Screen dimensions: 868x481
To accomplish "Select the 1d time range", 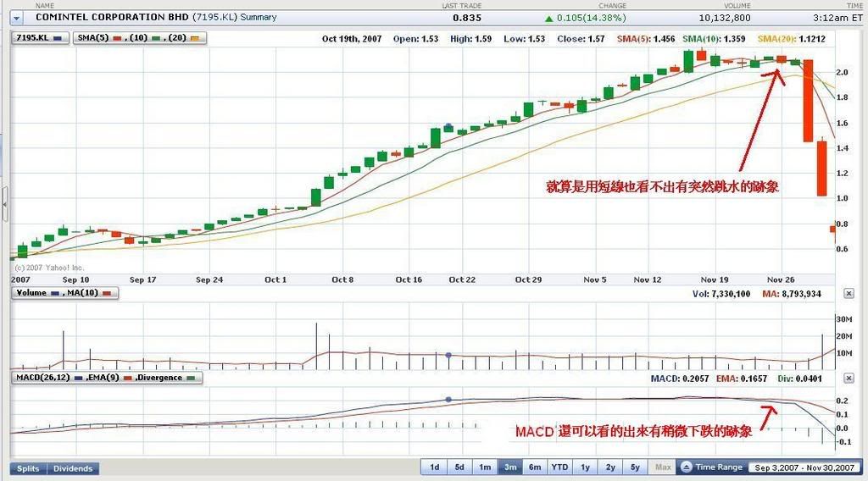I will coord(434,467).
